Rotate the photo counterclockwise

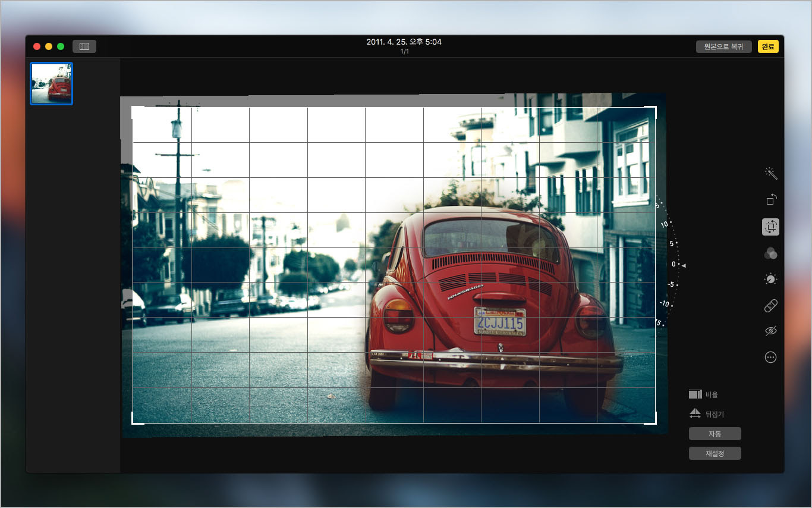click(771, 199)
